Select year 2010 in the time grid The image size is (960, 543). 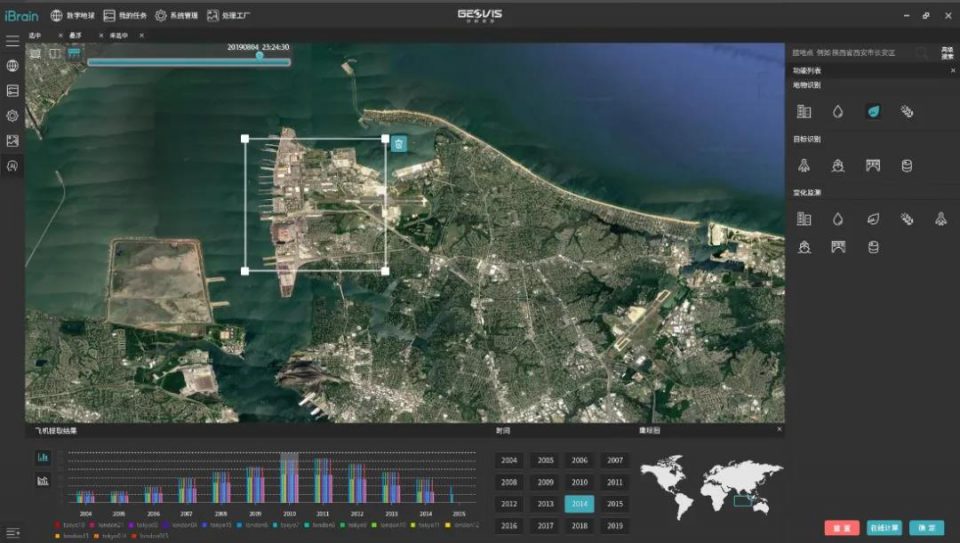click(579, 482)
